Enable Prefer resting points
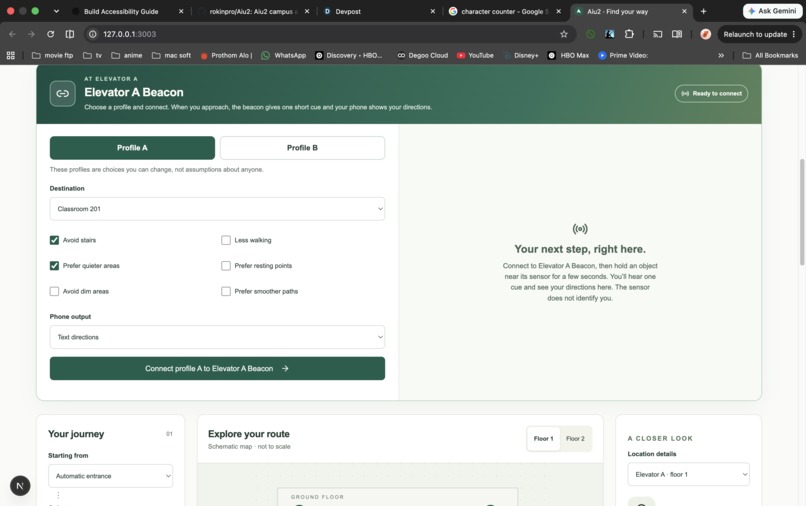 point(226,266)
